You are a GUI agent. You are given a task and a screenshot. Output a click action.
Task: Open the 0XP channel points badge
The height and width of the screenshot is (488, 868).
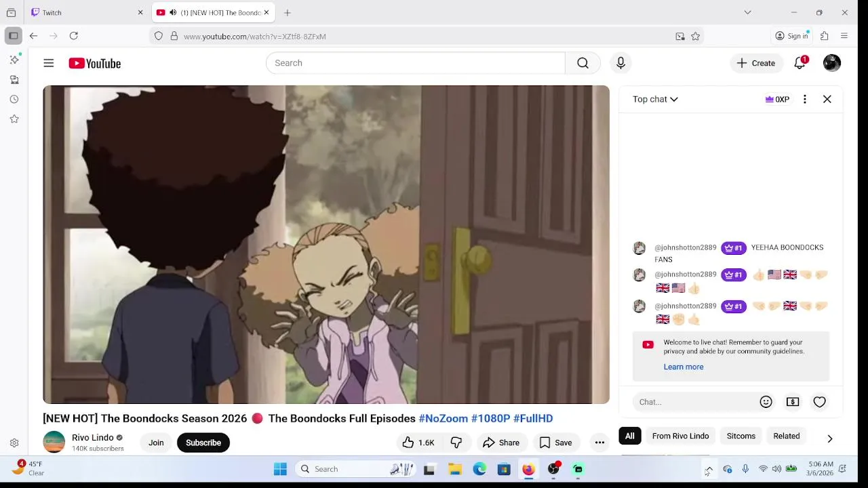click(x=777, y=99)
